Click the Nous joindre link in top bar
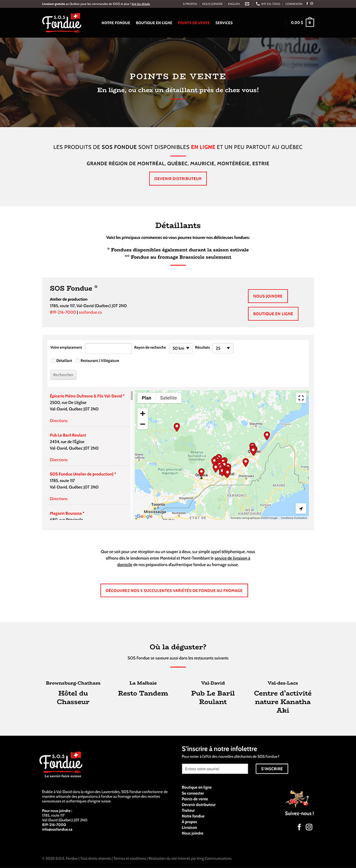Viewport: 356px width, 868px height. pyautogui.click(x=212, y=4)
